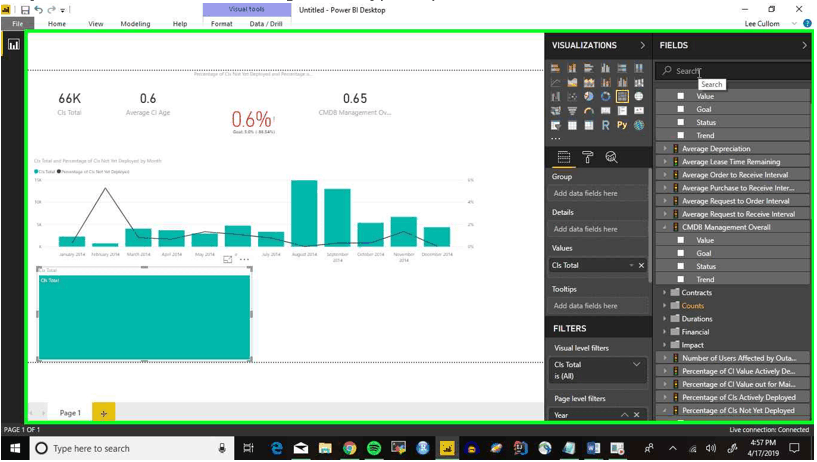The width and height of the screenshot is (817, 462).
Task: Expand the Financial folder
Action: (x=665, y=332)
